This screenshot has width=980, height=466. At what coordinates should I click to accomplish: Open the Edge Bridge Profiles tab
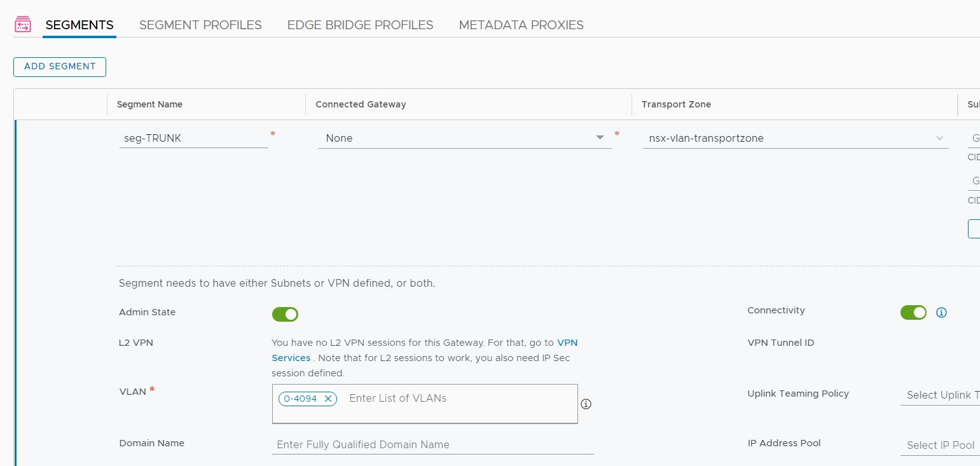(361, 25)
